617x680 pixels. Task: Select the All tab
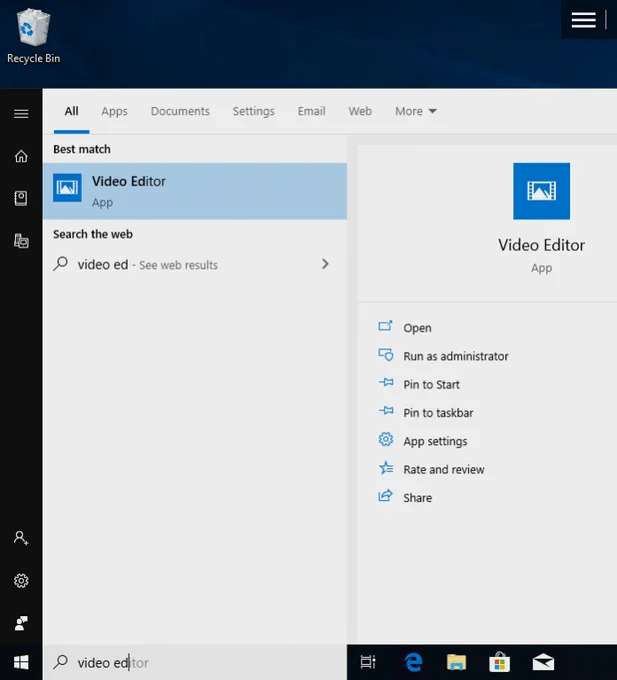click(x=72, y=111)
